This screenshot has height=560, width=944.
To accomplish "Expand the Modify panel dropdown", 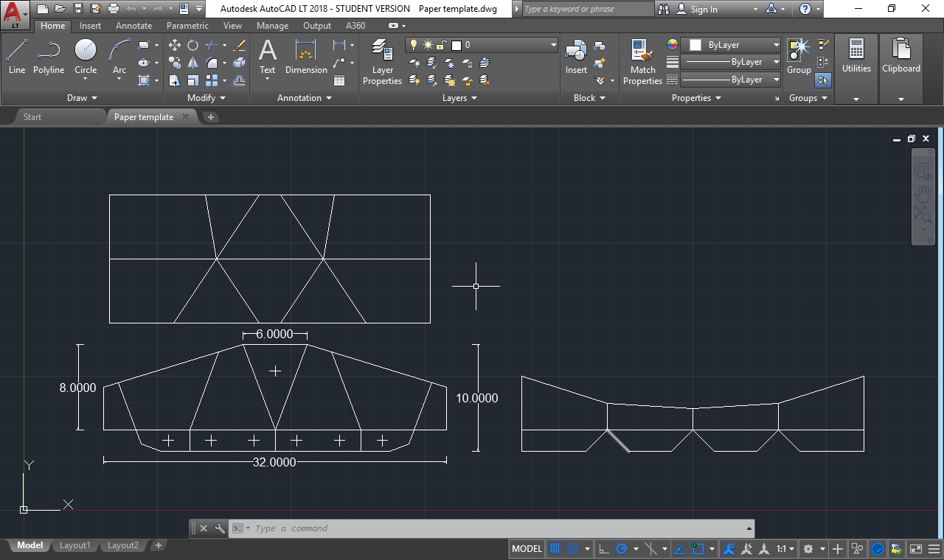I will (206, 98).
